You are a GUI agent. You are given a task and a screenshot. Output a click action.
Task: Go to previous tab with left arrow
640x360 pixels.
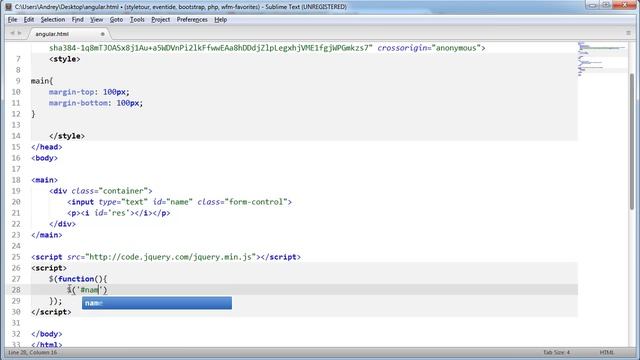click(x=12, y=33)
